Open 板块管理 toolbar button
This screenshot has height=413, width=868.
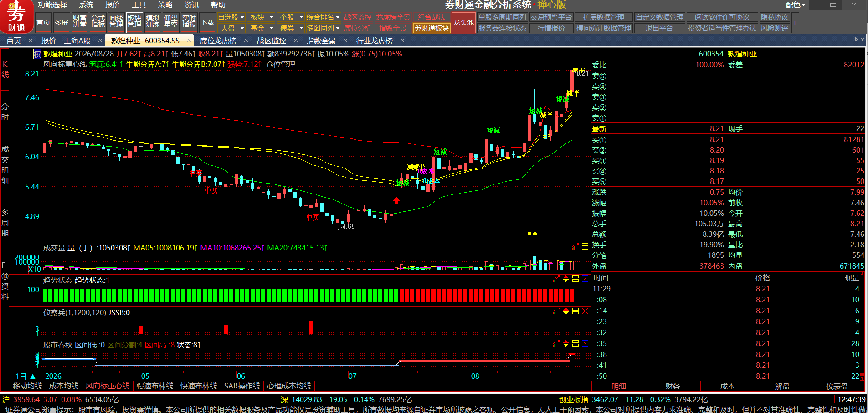click(x=134, y=22)
